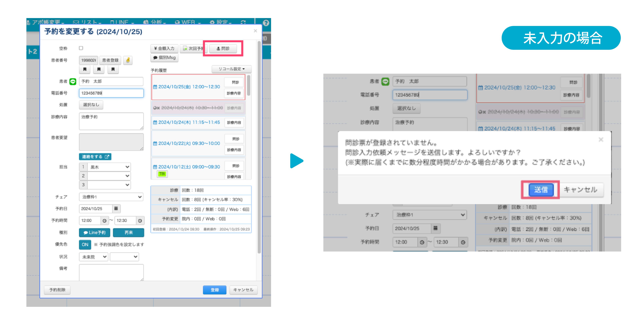Click the blue 送信 button in dialog
The height and width of the screenshot is (326, 644).
pos(541,190)
